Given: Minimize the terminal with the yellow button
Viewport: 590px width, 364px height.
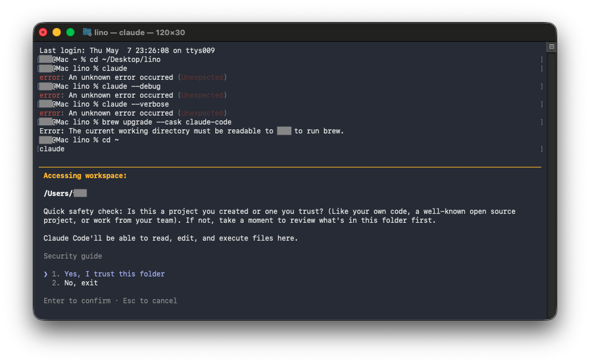Looking at the screenshot, I should [x=57, y=32].
